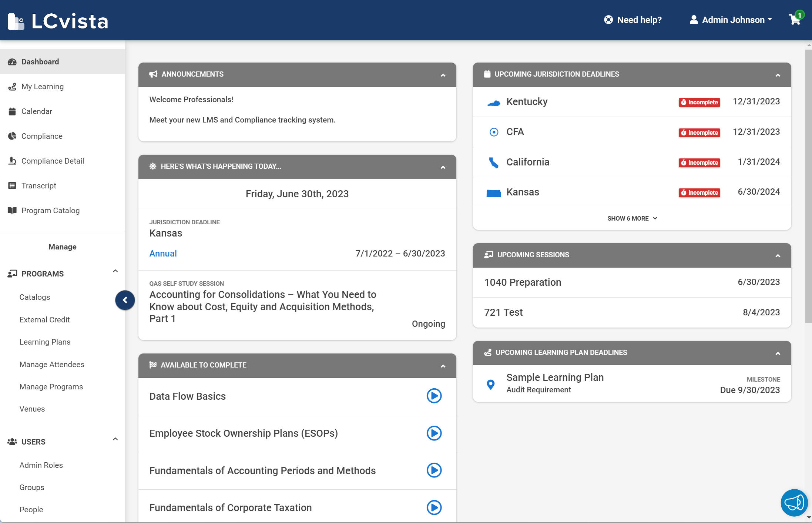Open Calendar in the sidebar
The height and width of the screenshot is (523, 812).
click(x=63, y=111)
